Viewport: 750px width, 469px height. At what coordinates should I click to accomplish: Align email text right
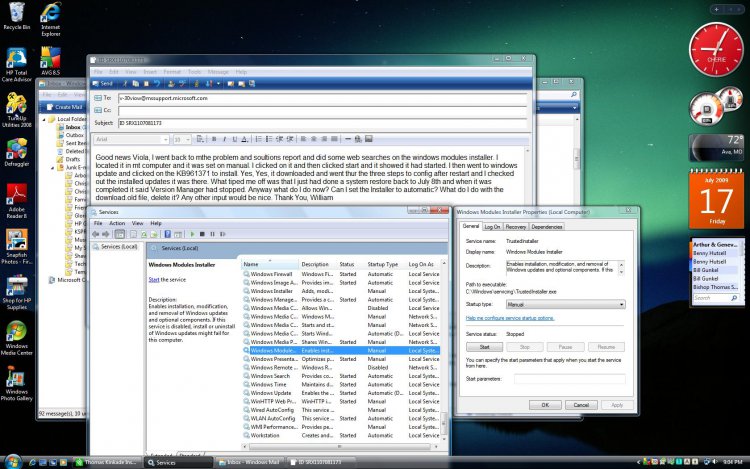[x=324, y=139]
